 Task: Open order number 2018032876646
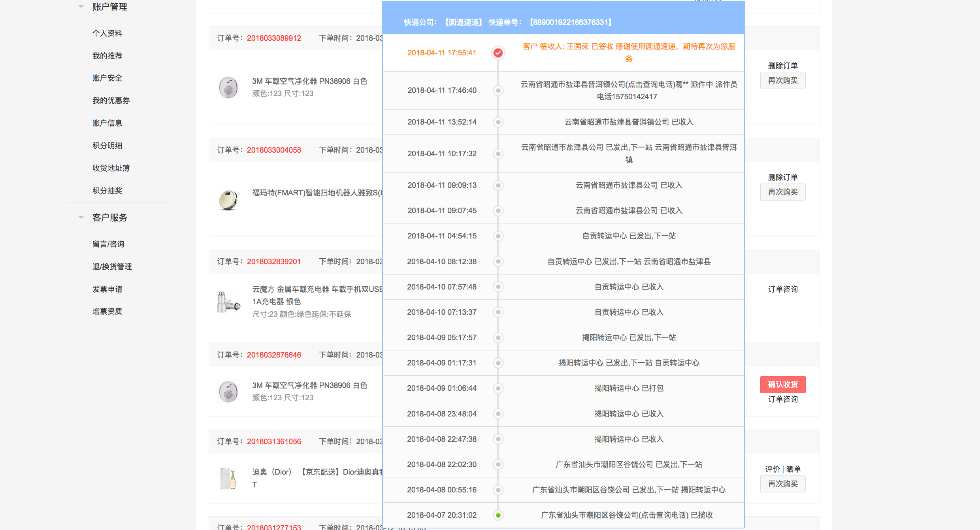tap(274, 355)
